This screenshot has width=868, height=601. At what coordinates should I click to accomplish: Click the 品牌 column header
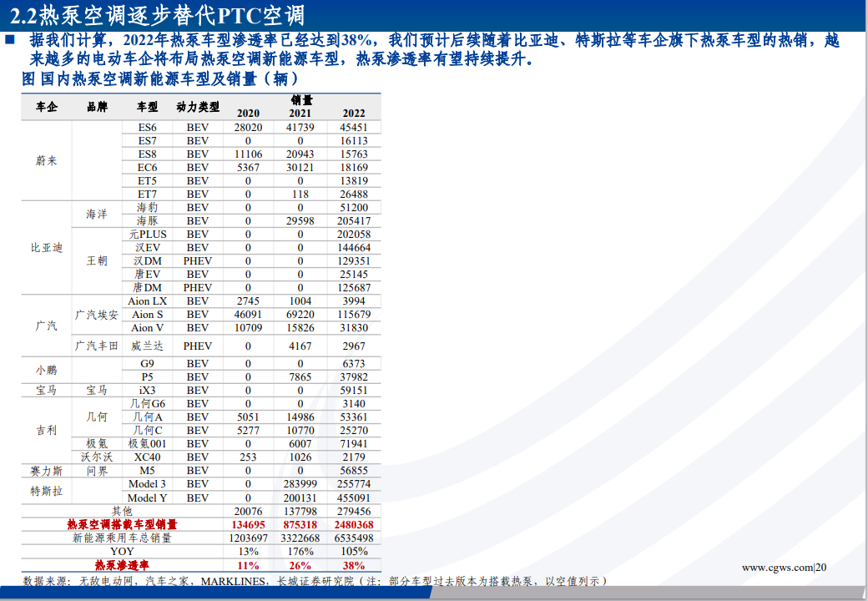click(97, 107)
